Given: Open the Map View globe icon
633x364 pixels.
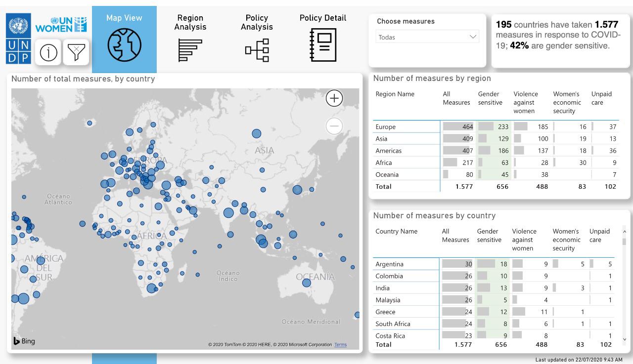Looking at the screenshot, I should tap(124, 45).
